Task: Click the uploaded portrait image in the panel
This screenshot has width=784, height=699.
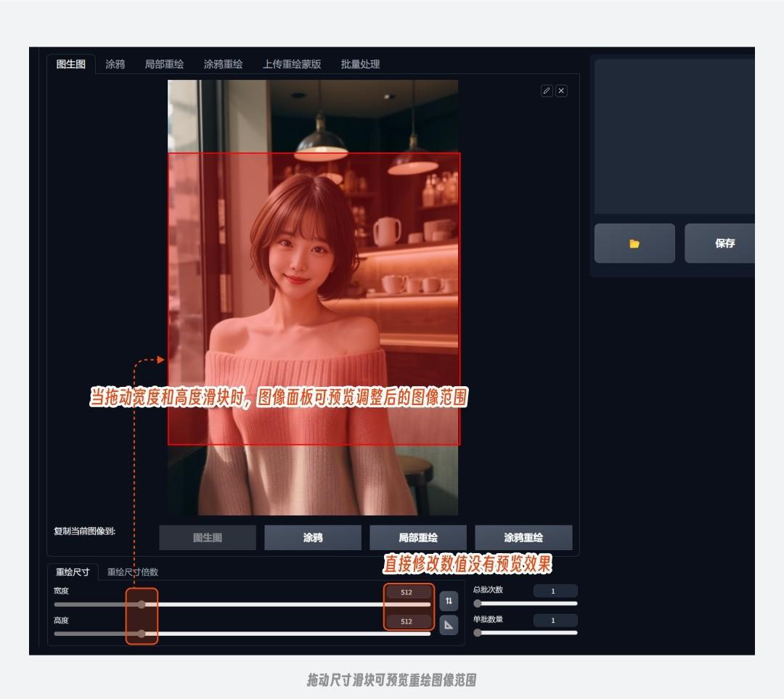Action: tap(313, 298)
